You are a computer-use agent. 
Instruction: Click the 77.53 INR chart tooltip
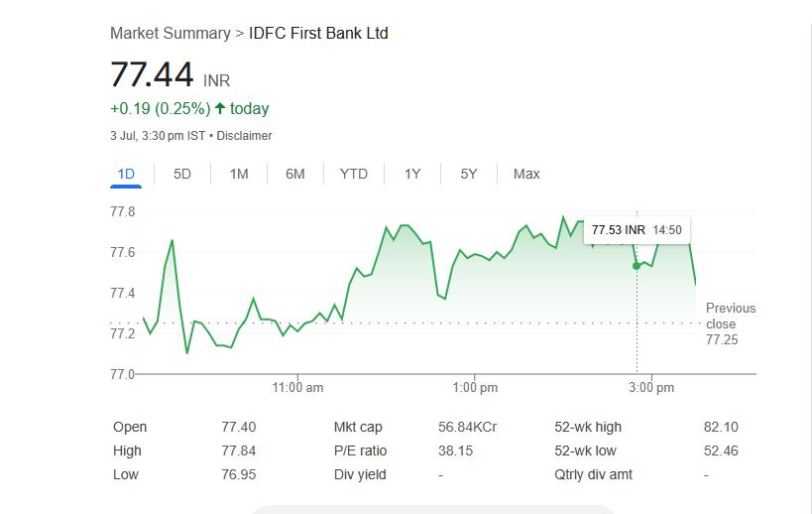[x=637, y=230]
